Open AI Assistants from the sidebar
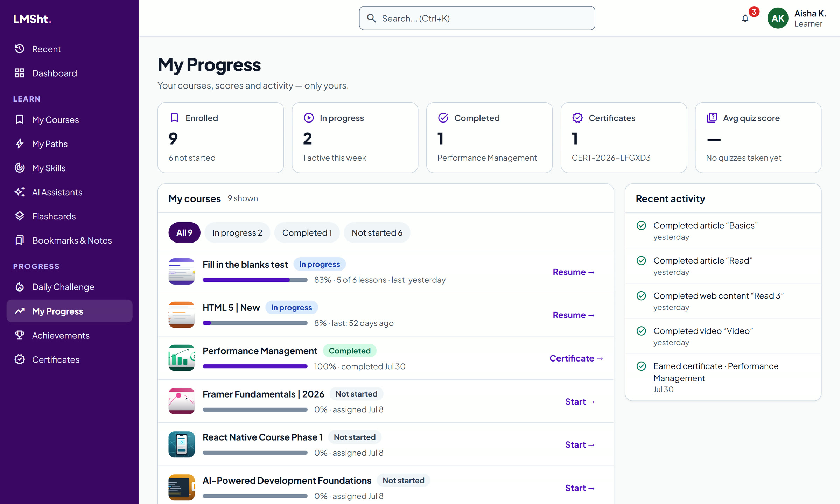Viewport: 840px width, 504px height. 69,192
